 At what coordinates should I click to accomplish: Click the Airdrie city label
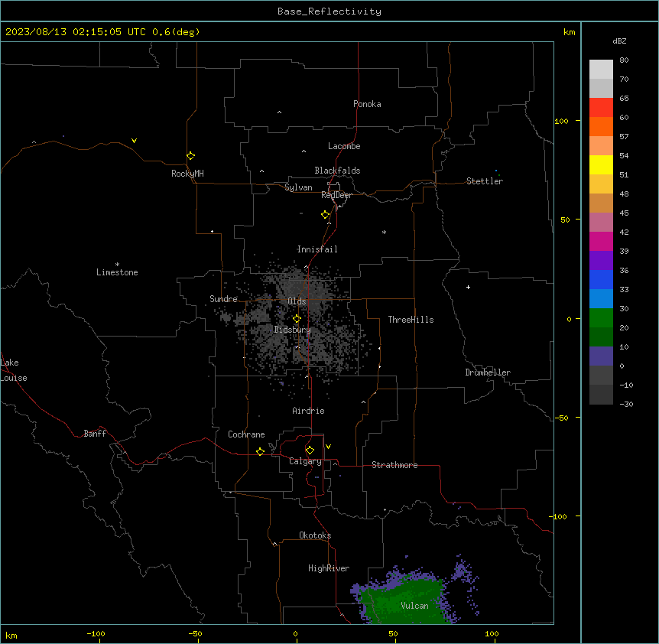pos(309,411)
